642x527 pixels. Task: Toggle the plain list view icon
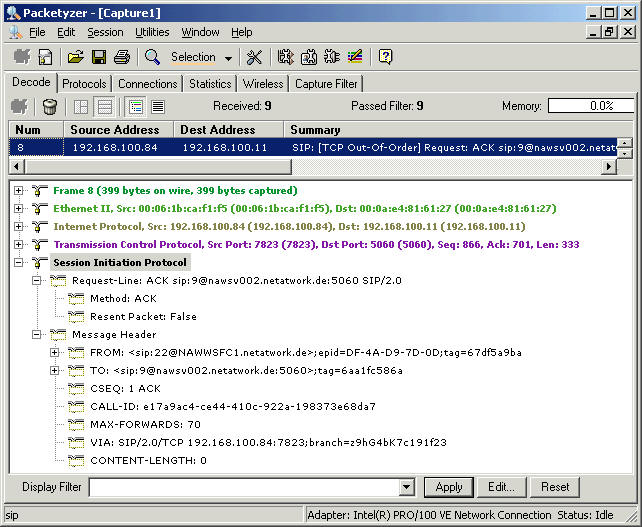(158, 107)
